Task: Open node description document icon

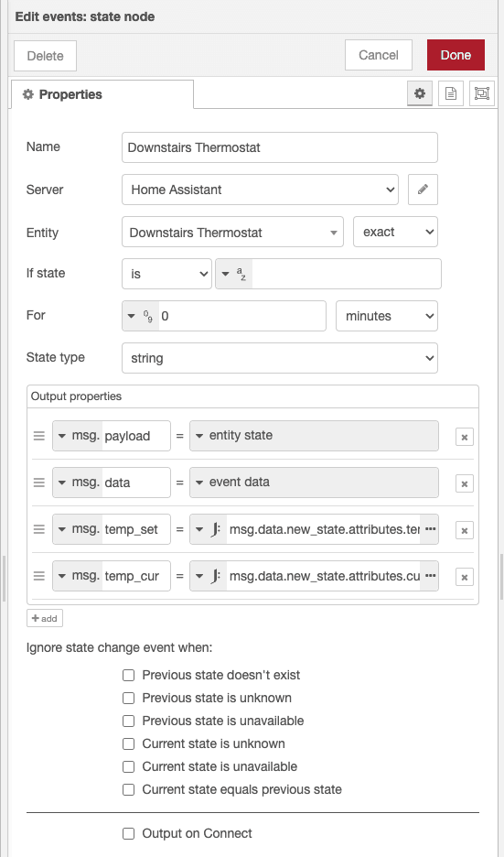Action: 450,93
